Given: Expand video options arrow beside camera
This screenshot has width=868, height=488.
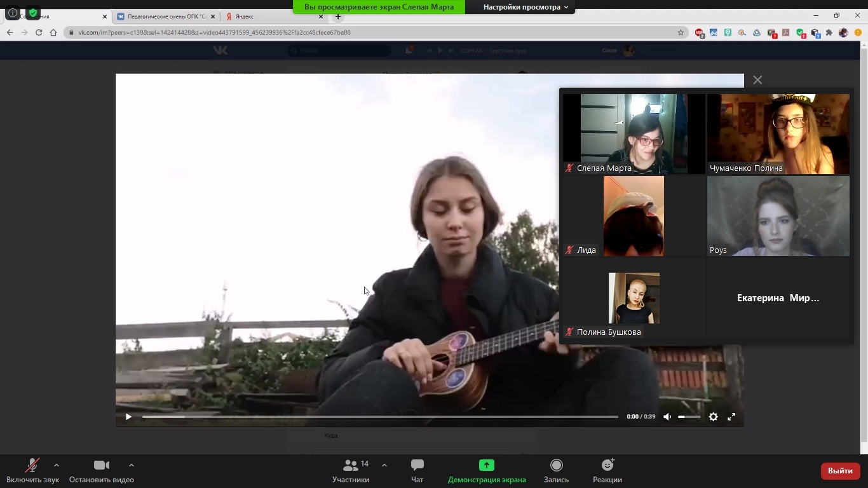Looking at the screenshot, I should [x=131, y=465].
